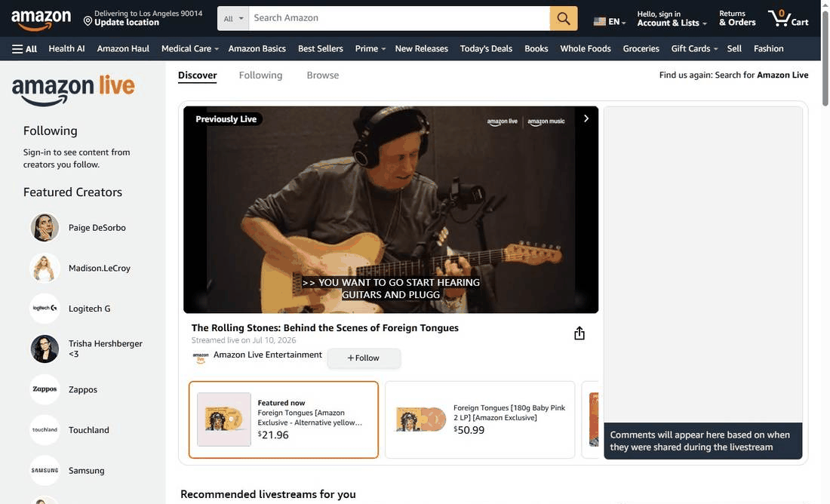Open the Logitech G creator logo

[x=45, y=309]
